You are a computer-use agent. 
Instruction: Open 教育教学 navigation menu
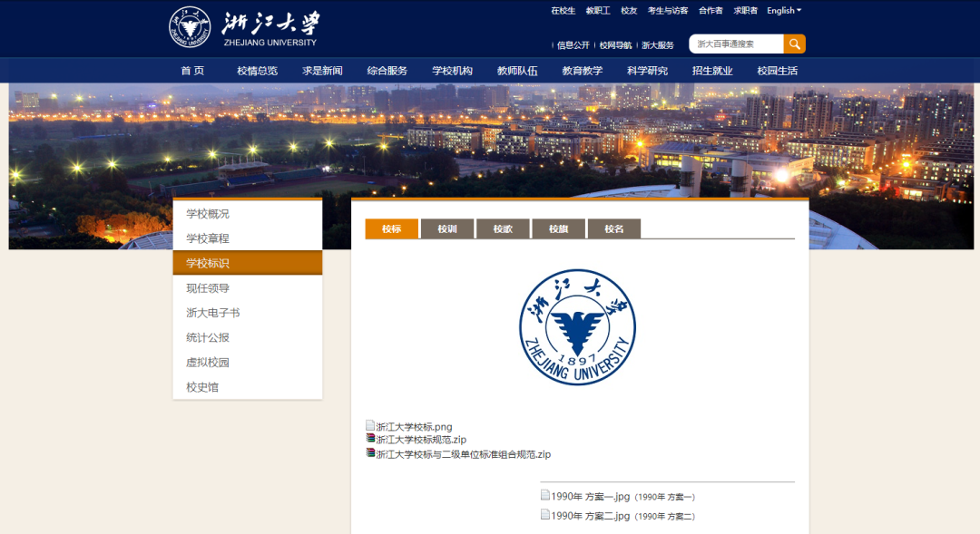point(582,71)
